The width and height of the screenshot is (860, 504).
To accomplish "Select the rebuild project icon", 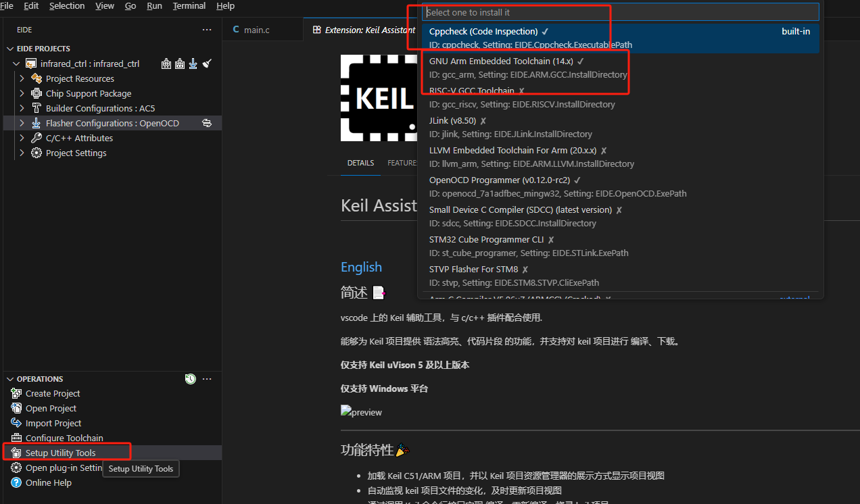I will click(x=179, y=63).
